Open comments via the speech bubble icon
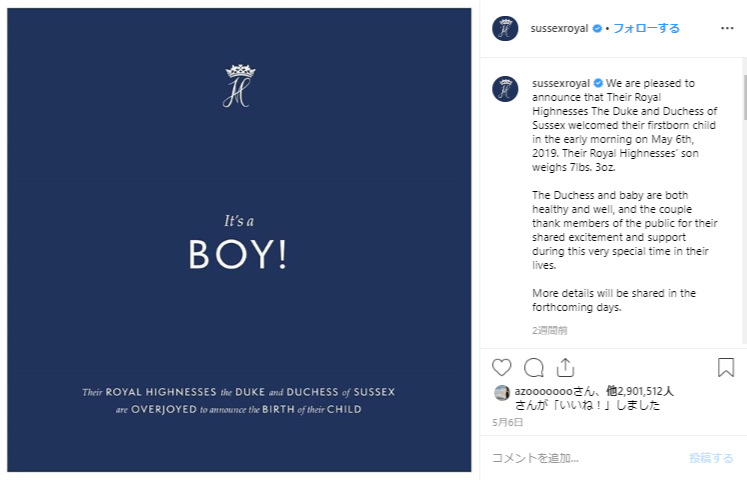Image resolution: width=747 pixels, height=480 pixels. point(534,367)
